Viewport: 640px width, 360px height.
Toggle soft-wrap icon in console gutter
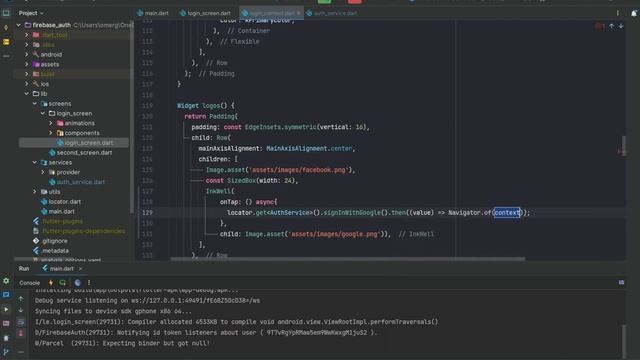(21, 322)
